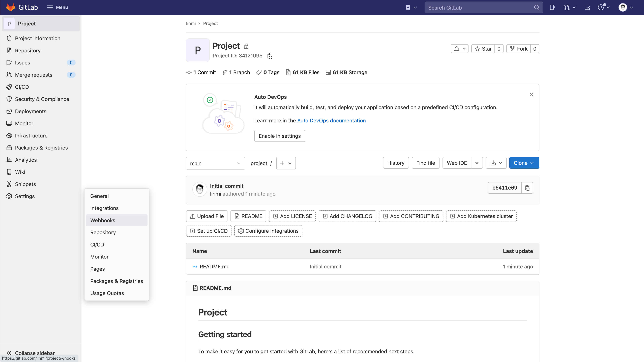Click Upload File button

pos(207,216)
